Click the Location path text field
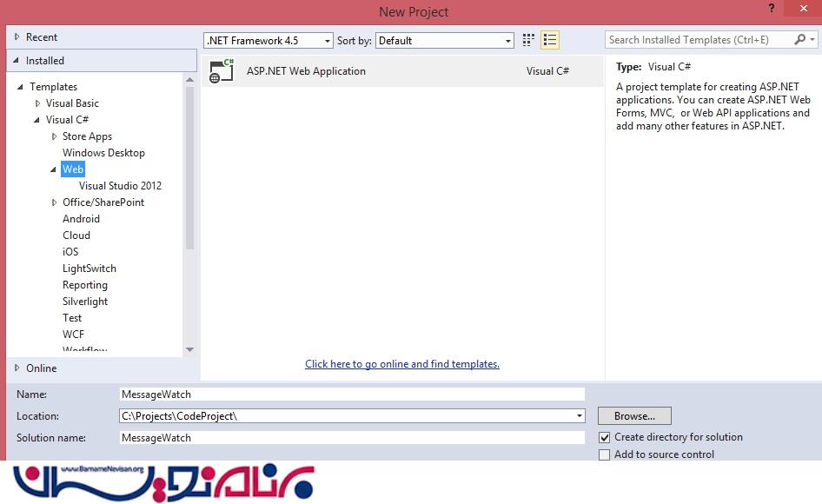The image size is (822, 504). [x=347, y=416]
